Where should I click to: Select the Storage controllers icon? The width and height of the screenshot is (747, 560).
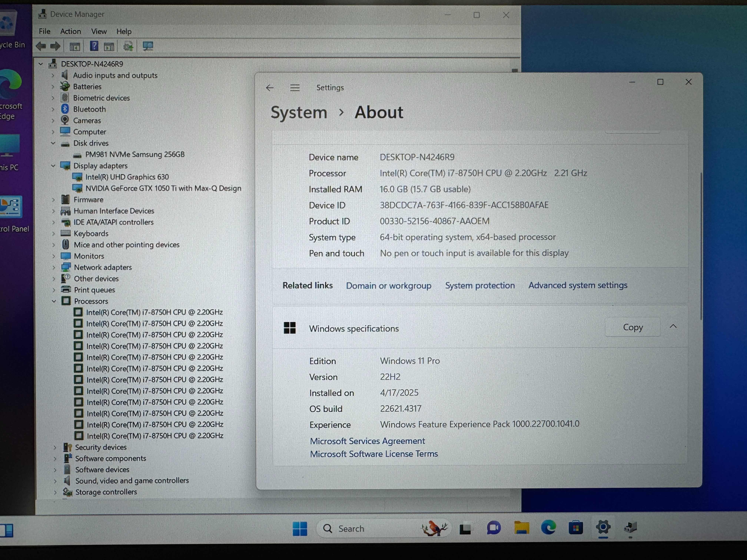click(67, 492)
